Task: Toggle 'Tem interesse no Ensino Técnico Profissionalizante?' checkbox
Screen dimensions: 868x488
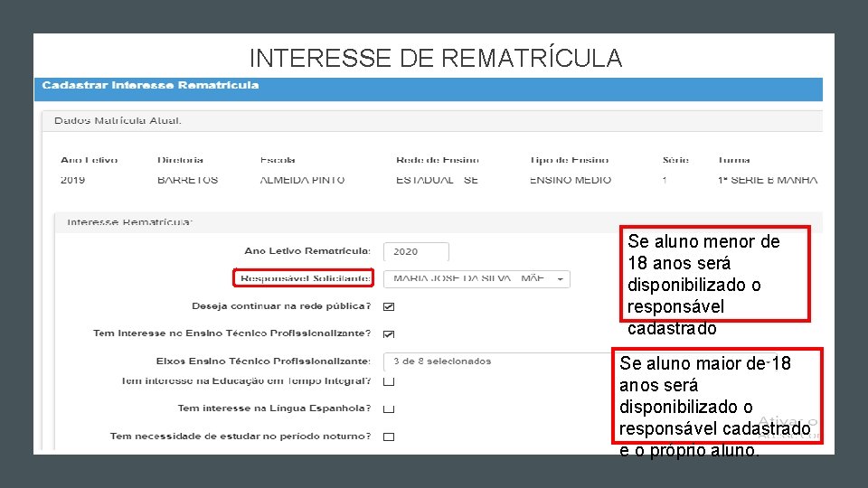Action: (x=389, y=334)
